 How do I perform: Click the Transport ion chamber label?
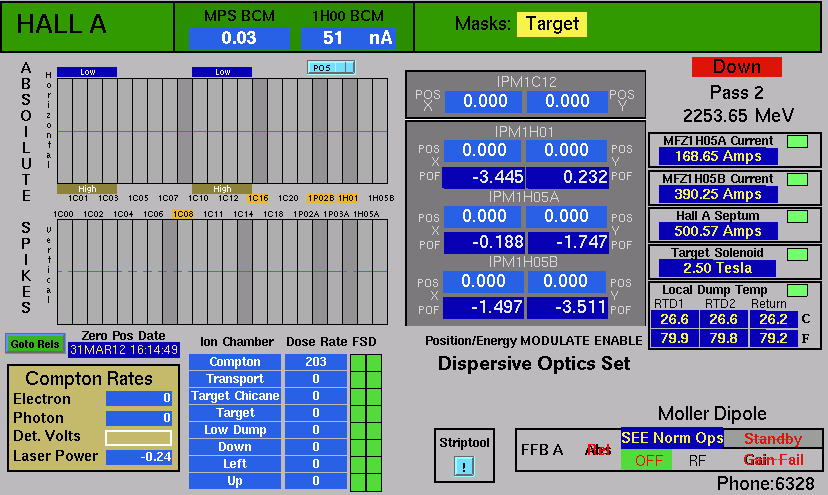pyautogui.click(x=235, y=379)
